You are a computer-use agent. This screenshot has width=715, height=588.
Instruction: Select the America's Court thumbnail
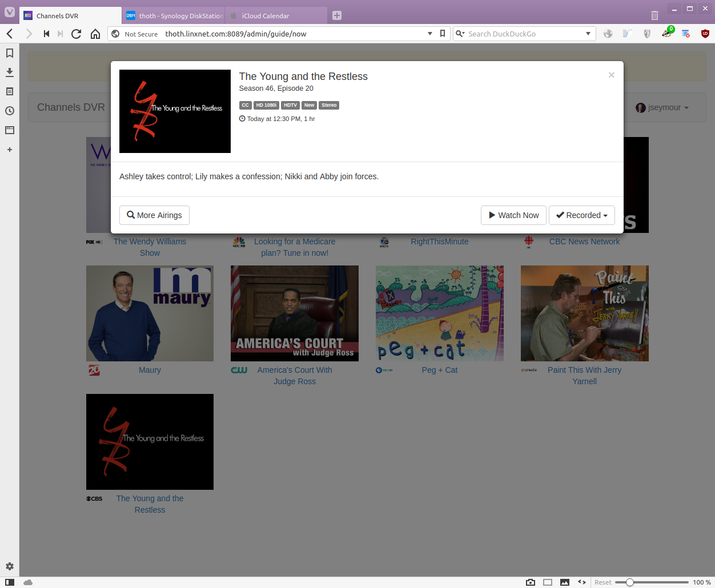(295, 313)
